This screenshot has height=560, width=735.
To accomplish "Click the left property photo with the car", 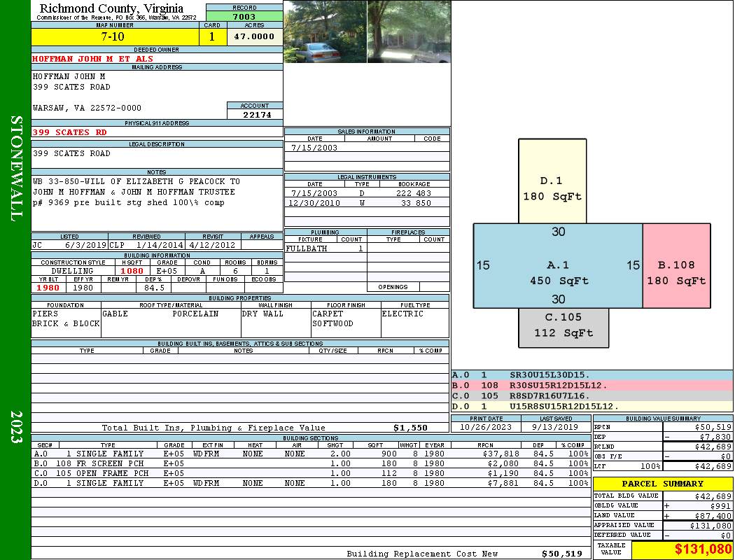I will (325, 32).
